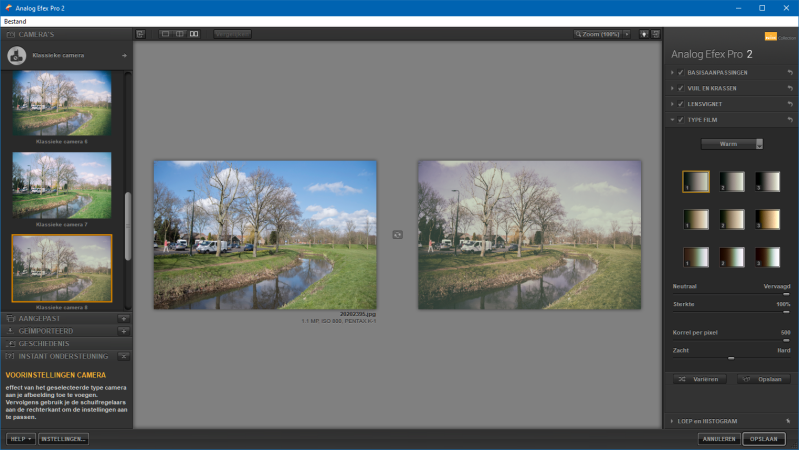This screenshot has height=450, width=799.
Task: Select film swatch 1 in first row
Action: pyautogui.click(x=696, y=181)
